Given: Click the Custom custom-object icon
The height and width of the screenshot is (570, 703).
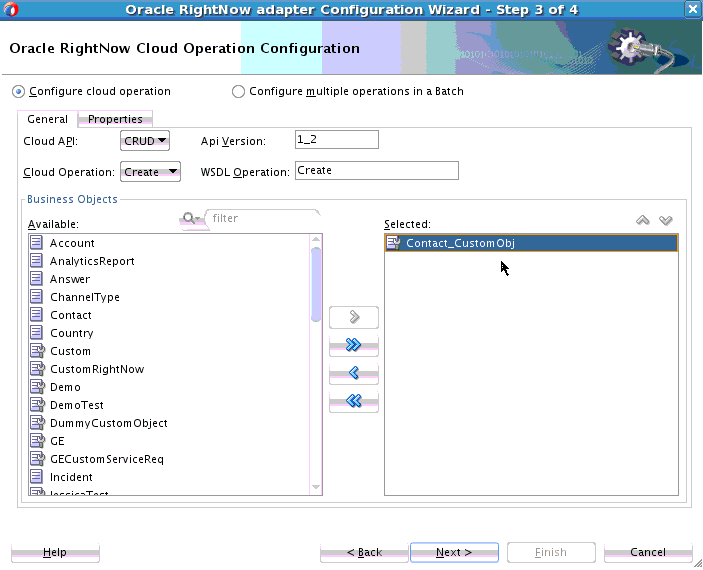Looking at the screenshot, I should (38, 351).
